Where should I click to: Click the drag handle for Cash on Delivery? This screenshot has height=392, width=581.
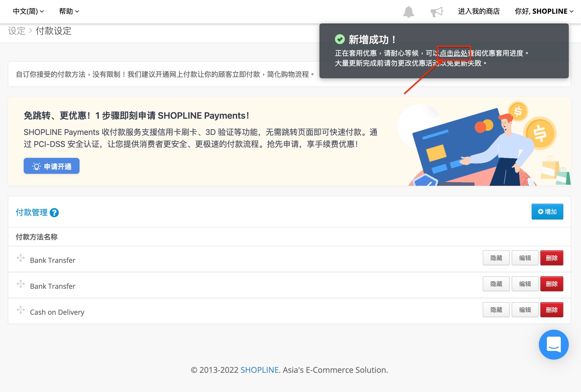[x=21, y=309]
